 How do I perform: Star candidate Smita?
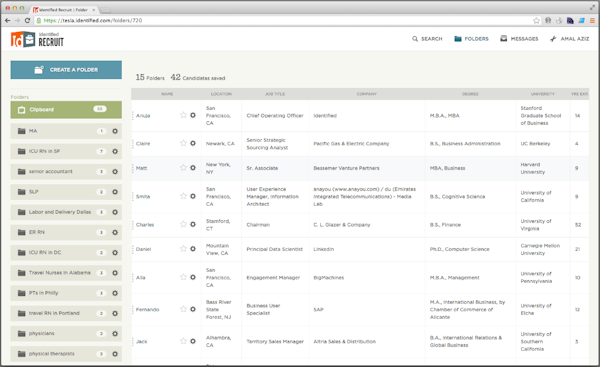(x=183, y=196)
